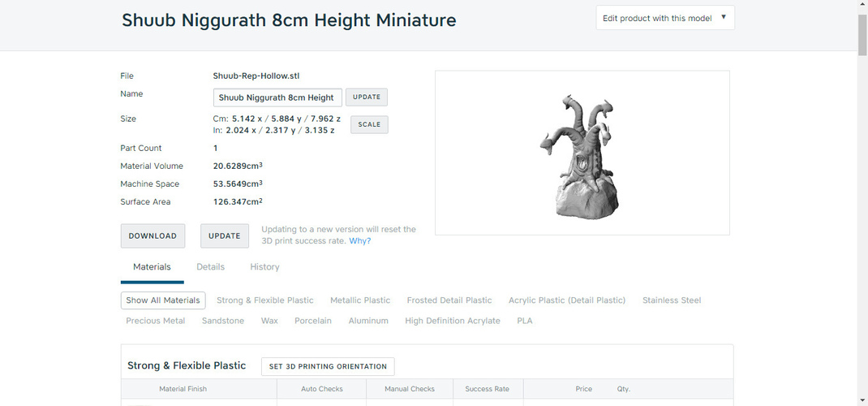Click the Strong & Flexible Plastic section heading

187,365
